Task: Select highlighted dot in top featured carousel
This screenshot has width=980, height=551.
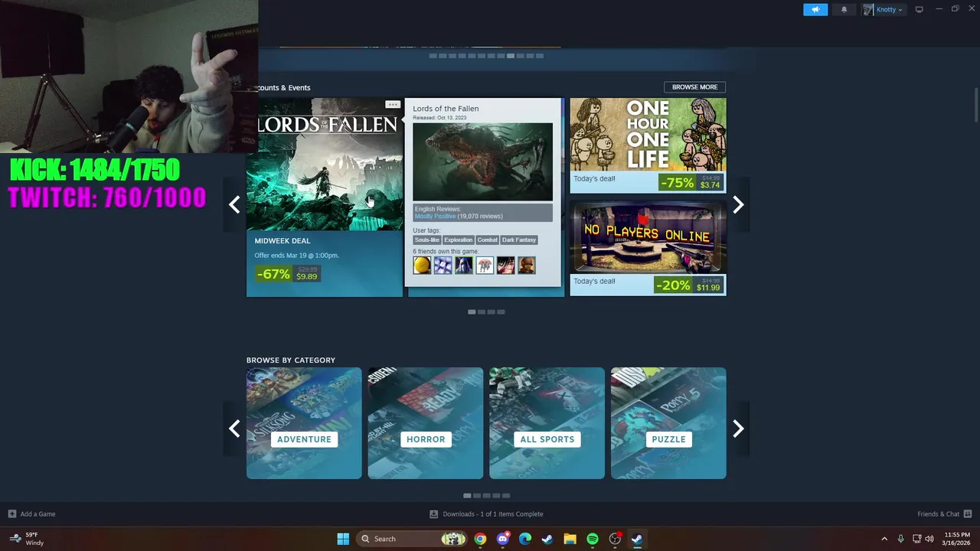Action: pyautogui.click(x=511, y=56)
